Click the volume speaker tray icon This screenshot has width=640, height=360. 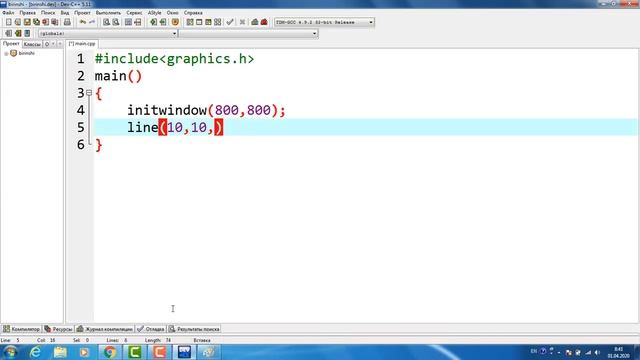597,352
